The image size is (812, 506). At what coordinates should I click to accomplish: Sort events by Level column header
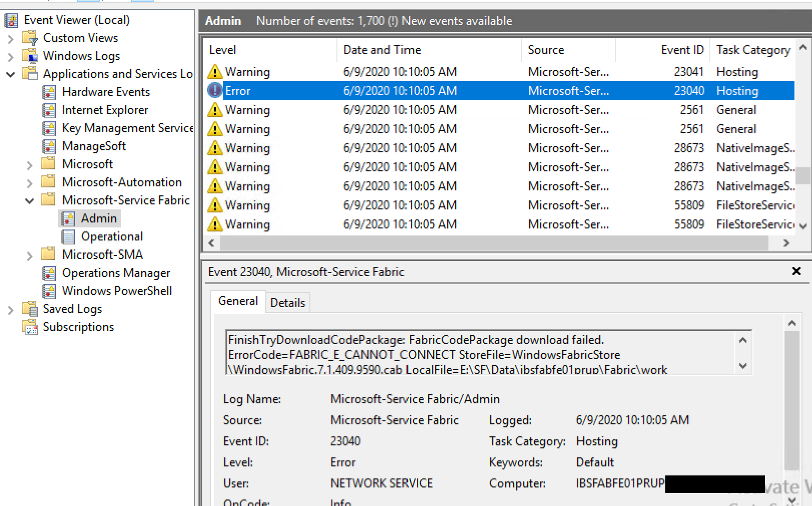point(270,50)
